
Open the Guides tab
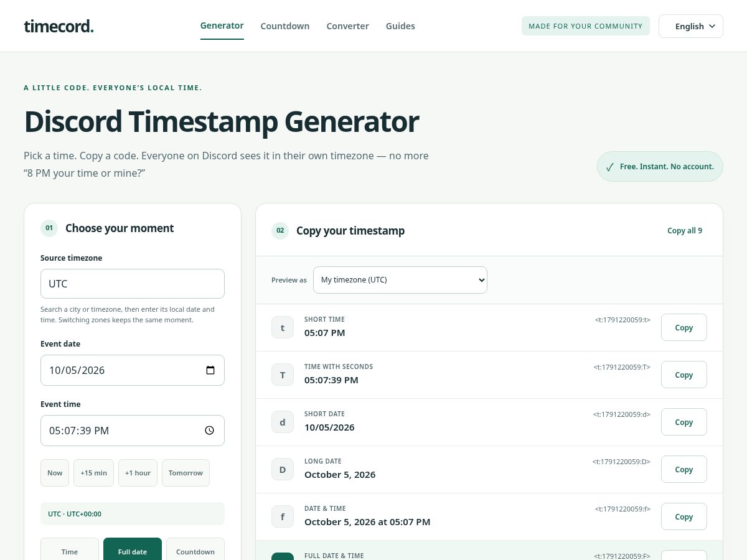400,26
